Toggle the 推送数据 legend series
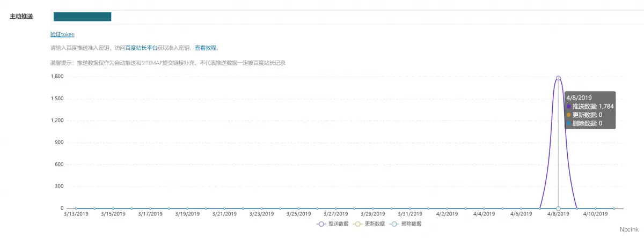 pyautogui.click(x=333, y=224)
